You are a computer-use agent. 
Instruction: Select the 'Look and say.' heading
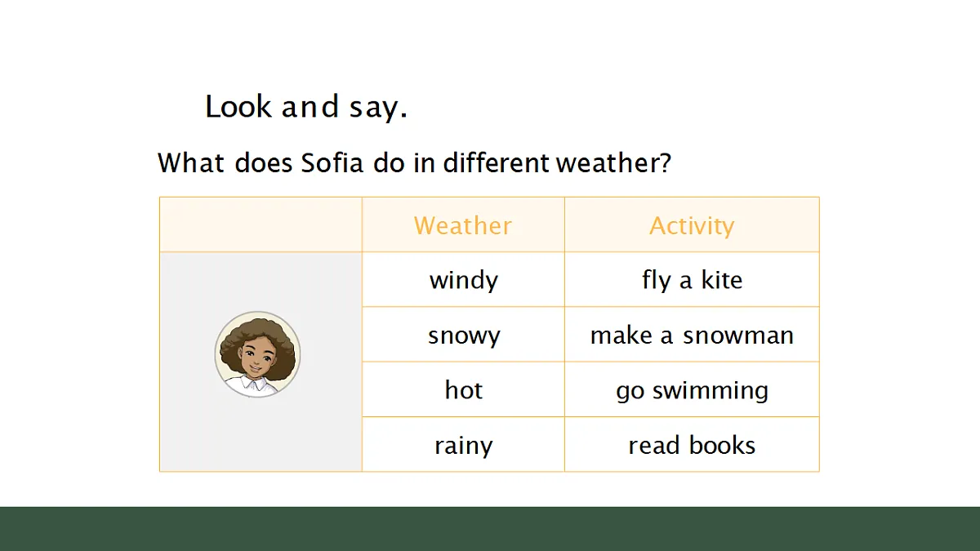(306, 107)
